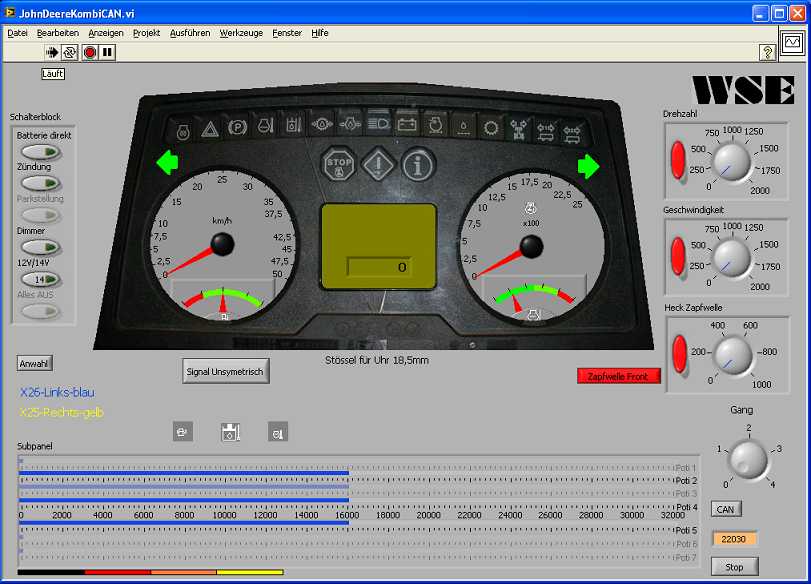Click the tractor turn-signal arrows indicator icon

[518, 130]
